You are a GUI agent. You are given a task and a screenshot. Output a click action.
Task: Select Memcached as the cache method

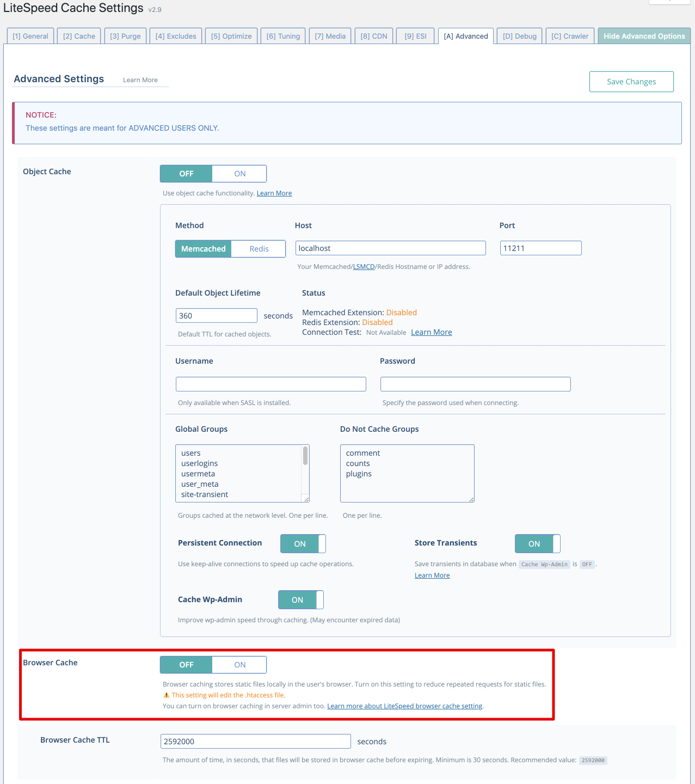pyautogui.click(x=204, y=249)
